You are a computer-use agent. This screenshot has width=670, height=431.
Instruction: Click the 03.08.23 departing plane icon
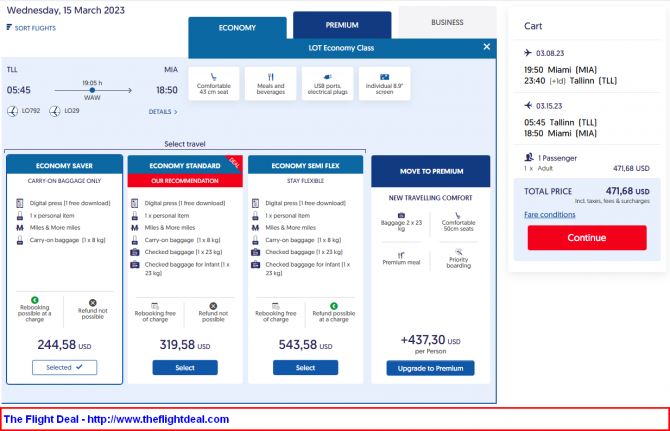(x=528, y=53)
